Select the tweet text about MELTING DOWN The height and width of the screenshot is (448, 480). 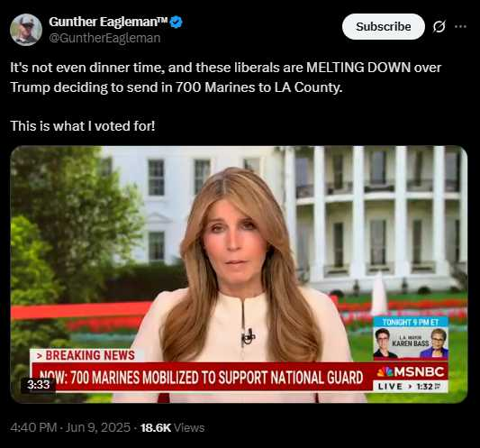[226, 78]
